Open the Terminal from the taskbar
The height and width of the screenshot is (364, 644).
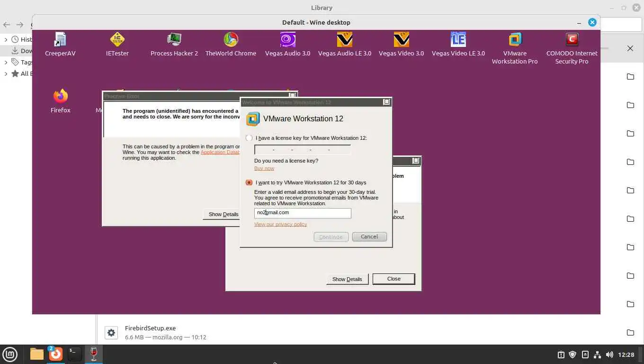coord(74,354)
